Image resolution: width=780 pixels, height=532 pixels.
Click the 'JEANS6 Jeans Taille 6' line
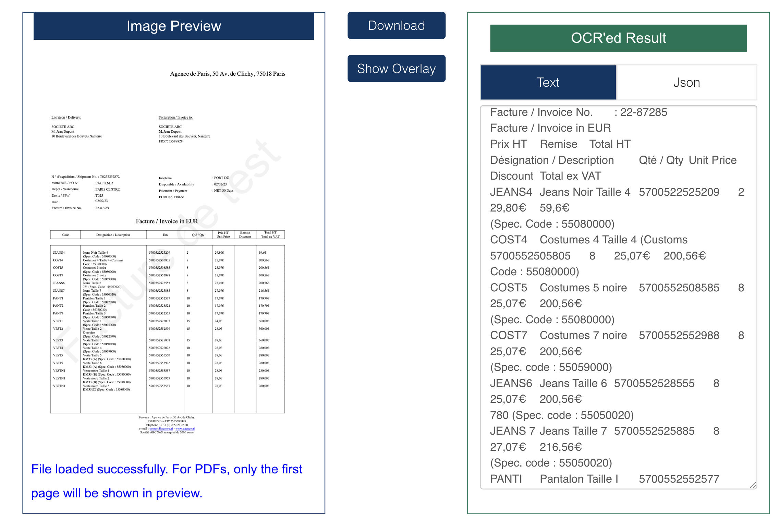[x=605, y=383]
